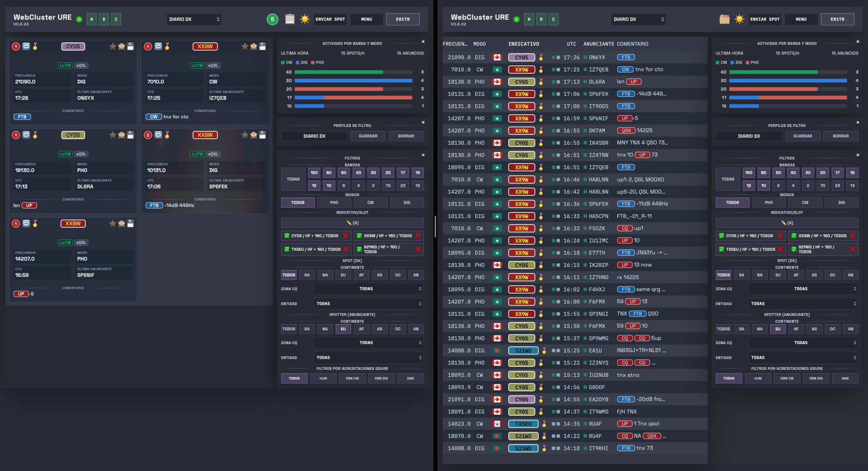Open the MENU in the left header

click(366, 19)
